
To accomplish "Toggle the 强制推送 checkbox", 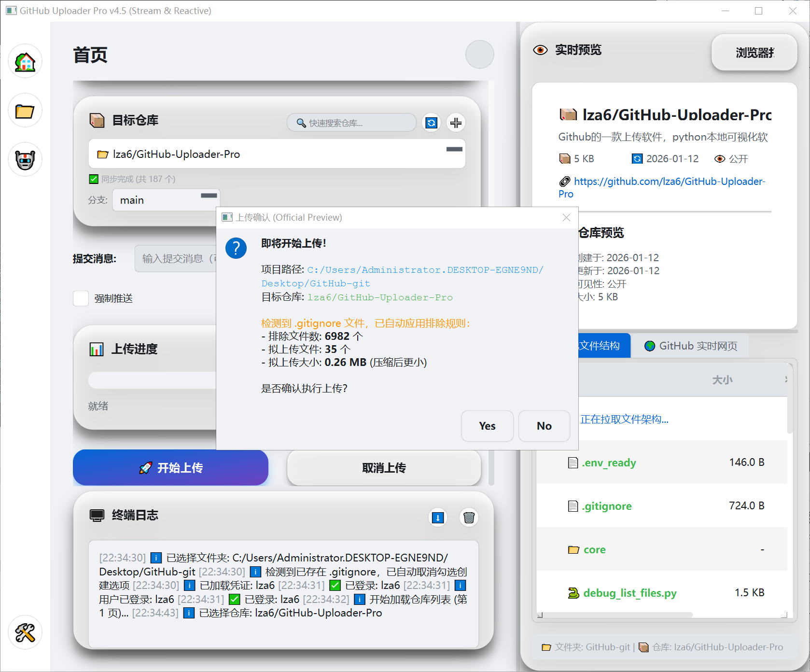I will click(81, 298).
